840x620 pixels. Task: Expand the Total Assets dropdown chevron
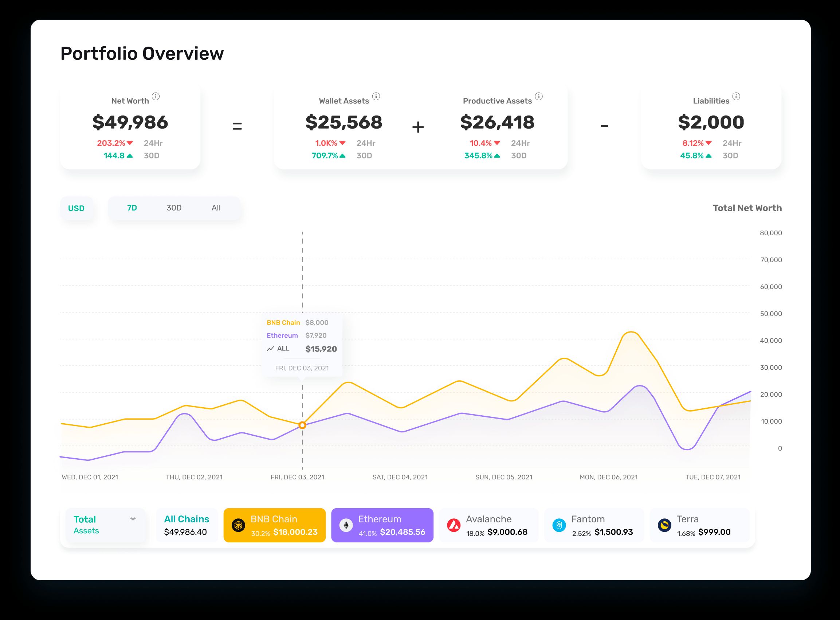[133, 519]
